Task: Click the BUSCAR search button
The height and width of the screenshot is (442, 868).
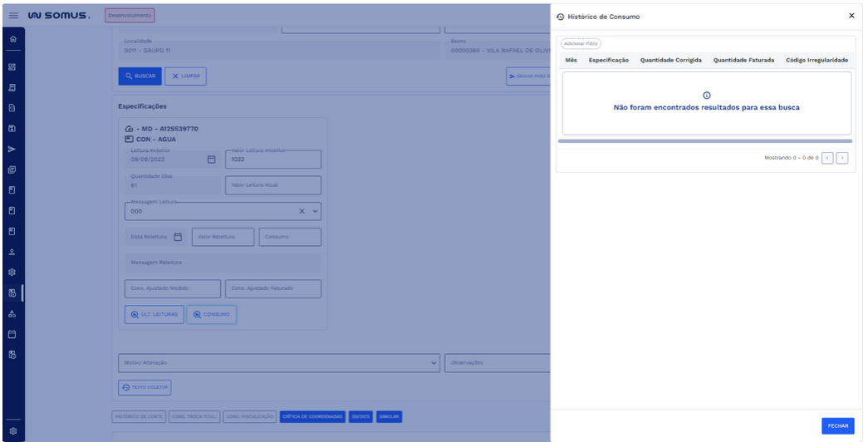Action: click(140, 76)
